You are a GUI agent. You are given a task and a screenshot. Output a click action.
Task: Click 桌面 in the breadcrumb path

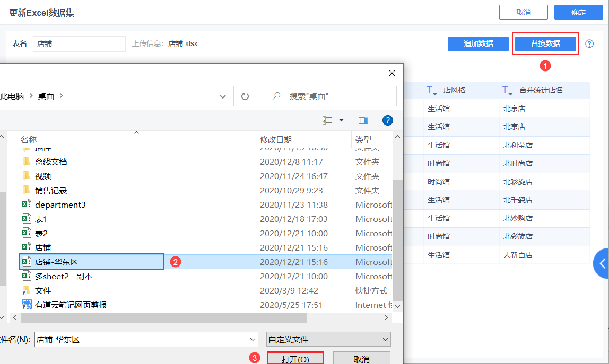pyautogui.click(x=46, y=96)
